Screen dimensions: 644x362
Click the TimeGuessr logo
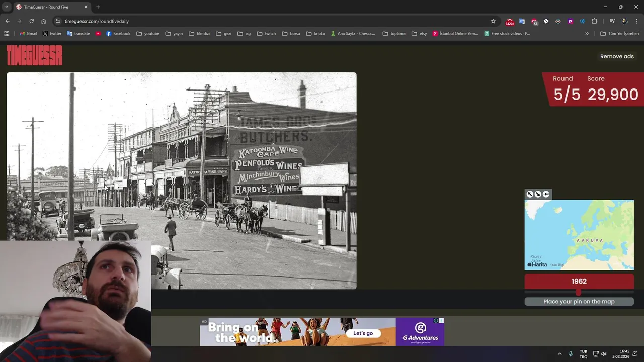tap(34, 55)
